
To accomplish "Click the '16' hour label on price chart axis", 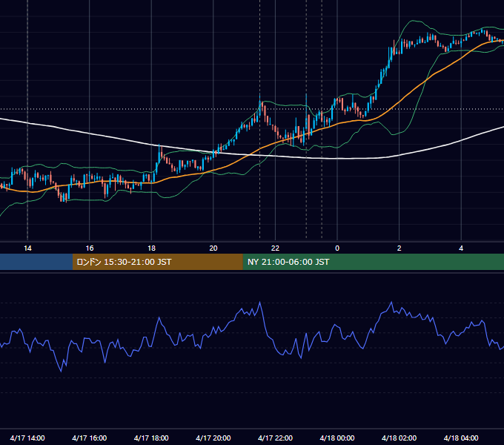I will click(90, 248).
